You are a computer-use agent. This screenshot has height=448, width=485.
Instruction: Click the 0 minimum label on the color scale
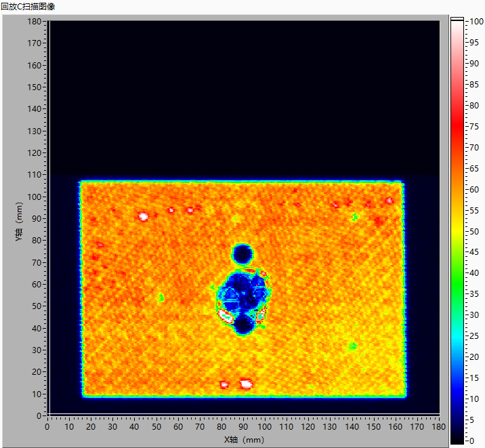[473, 441]
